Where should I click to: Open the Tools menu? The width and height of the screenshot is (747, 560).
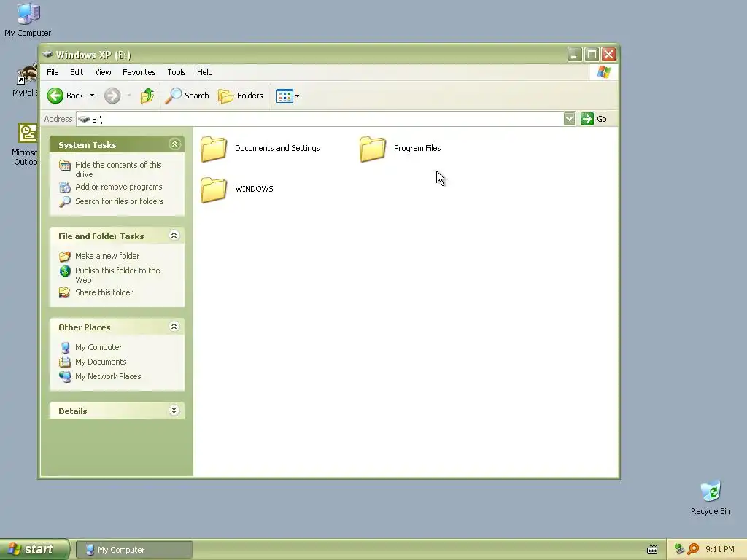pos(177,72)
